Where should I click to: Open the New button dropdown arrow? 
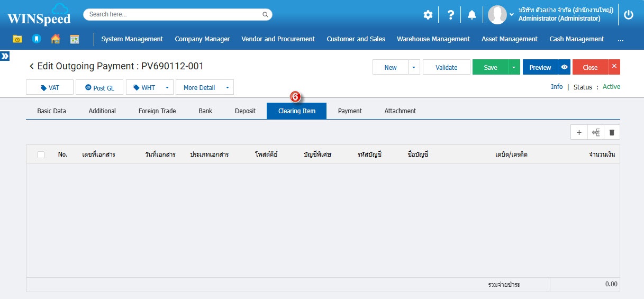(414, 67)
